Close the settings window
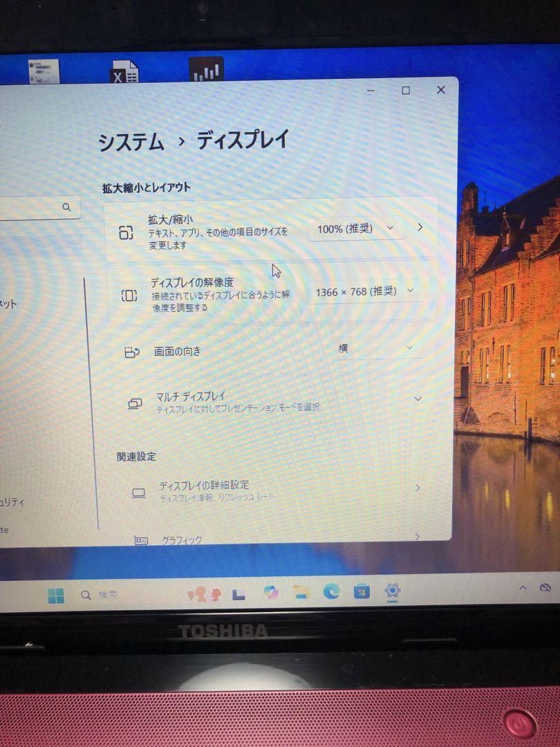 tap(441, 89)
